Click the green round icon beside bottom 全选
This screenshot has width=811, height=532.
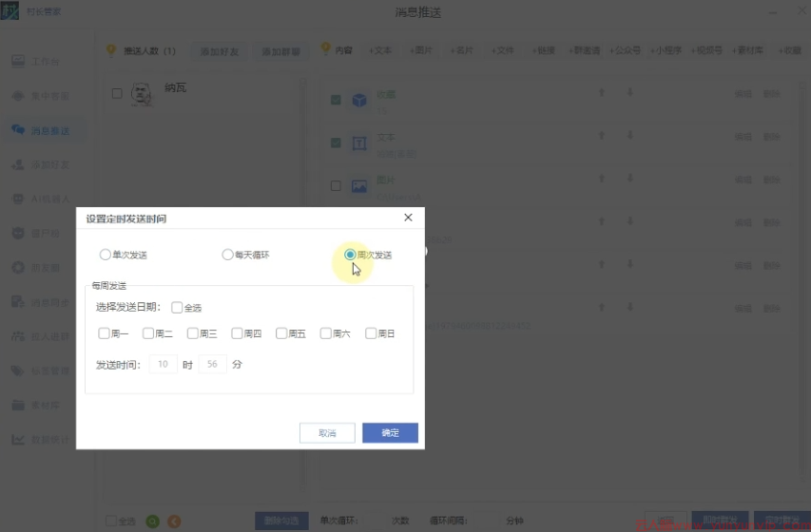point(153,521)
